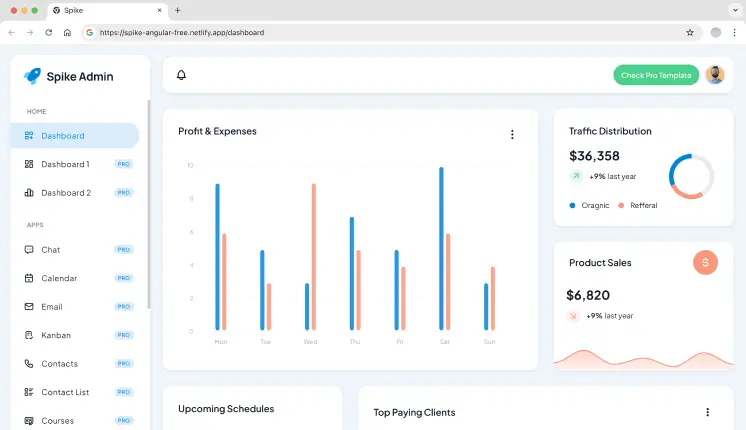Click the blue Sat bar in chart

441,248
